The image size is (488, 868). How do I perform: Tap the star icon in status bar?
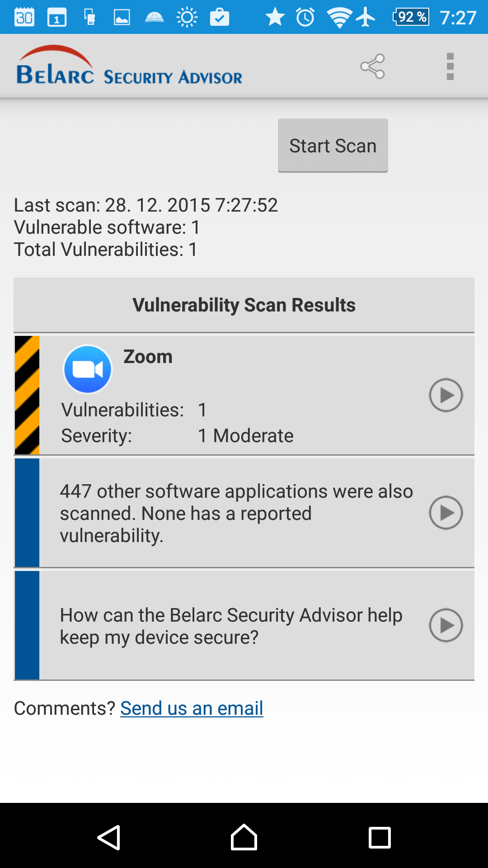pyautogui.click(x=275, y=18)
